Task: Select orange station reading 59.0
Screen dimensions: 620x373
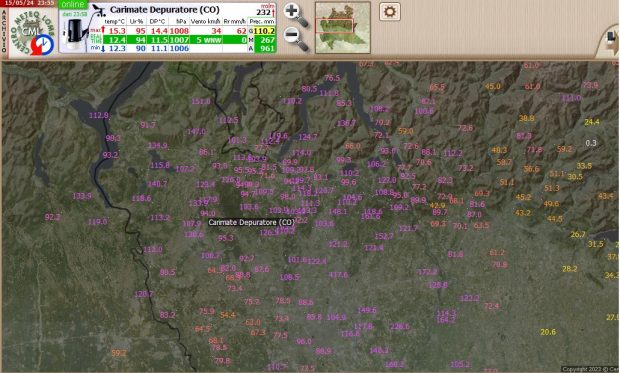Action: (x=406, y=131)
